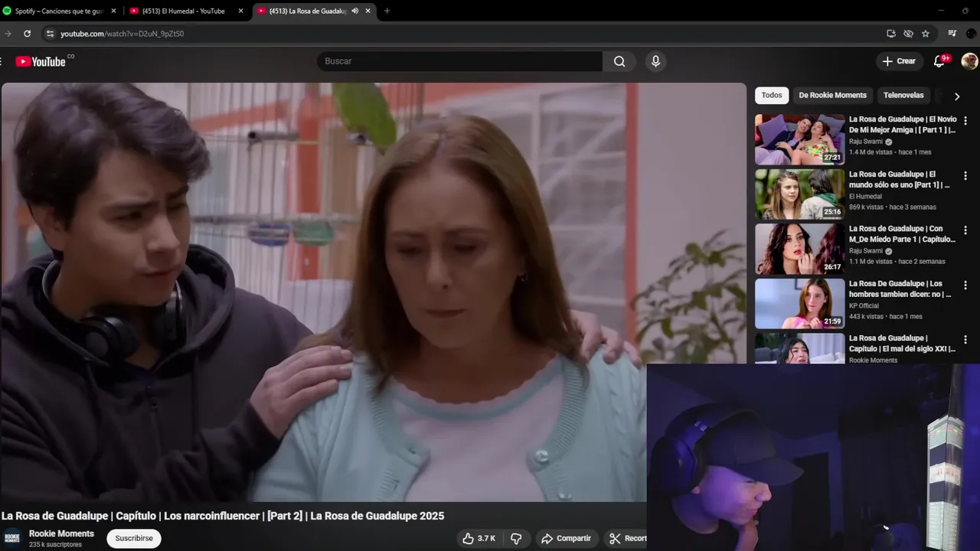Open options for El mundo sólo es uno video
This screenshot has height=551, width=980.
[x=965, y=176]
